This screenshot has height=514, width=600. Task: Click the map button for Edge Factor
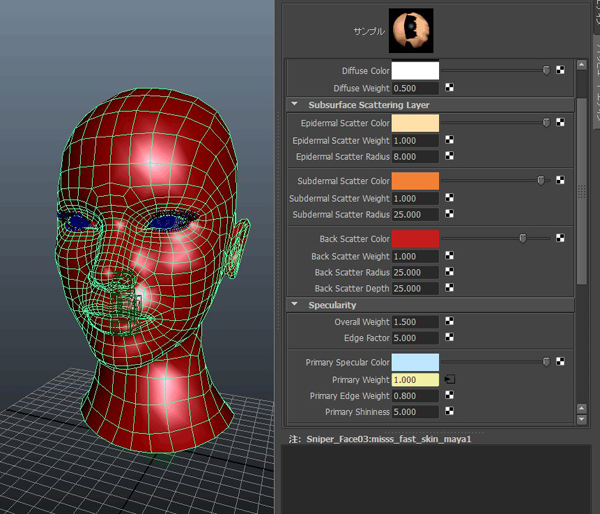click(x=450, y=338)
